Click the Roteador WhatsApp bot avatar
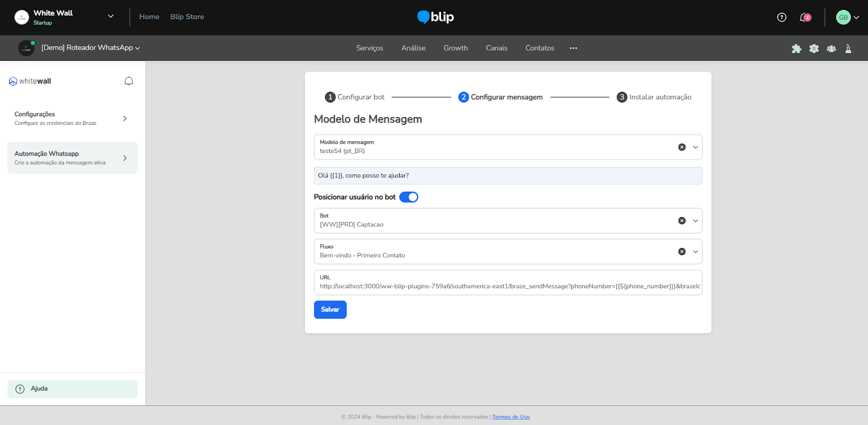The image size is (868, 425). coord(26,48)
